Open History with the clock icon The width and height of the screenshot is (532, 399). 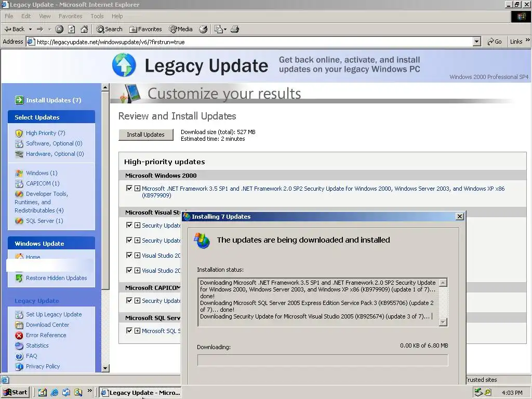tap(203, 29)
